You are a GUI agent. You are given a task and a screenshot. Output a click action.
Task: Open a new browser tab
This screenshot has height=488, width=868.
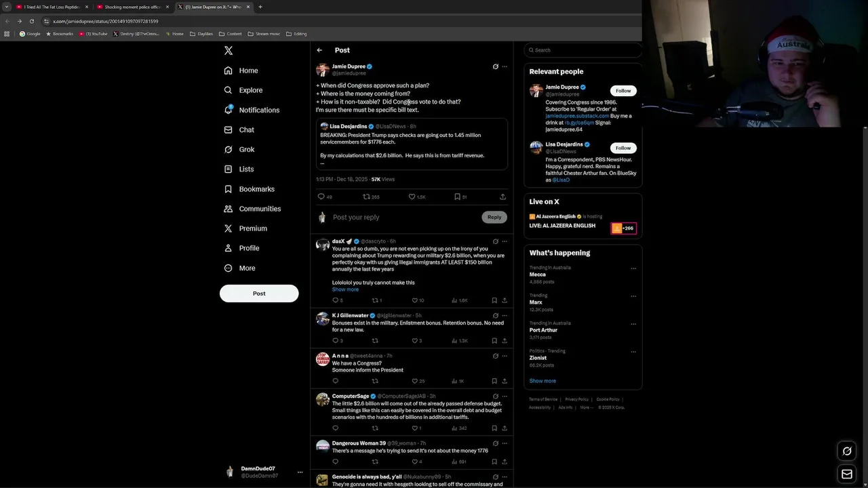click(x=260, y=7)
